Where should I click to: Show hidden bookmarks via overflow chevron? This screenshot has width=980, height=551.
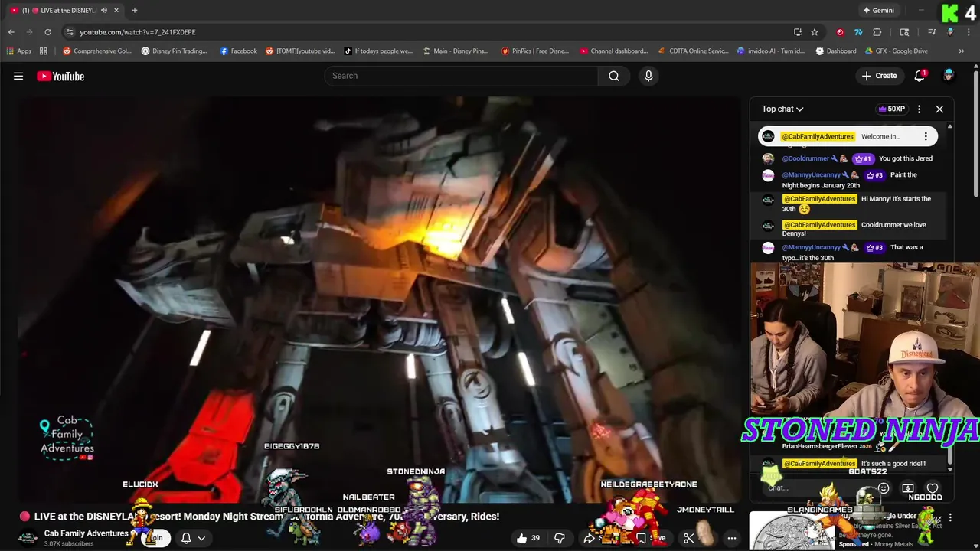tap(962, 51)
